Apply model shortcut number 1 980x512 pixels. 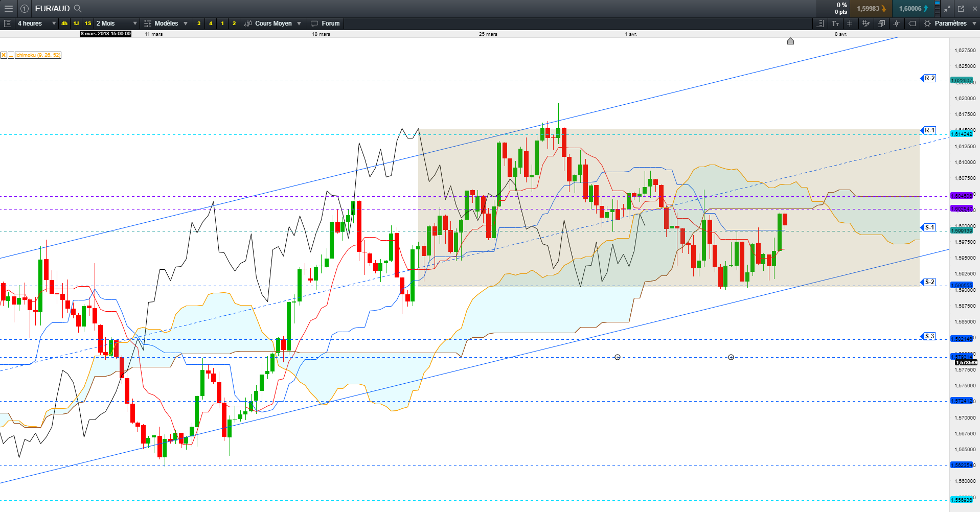coord(222,24)
